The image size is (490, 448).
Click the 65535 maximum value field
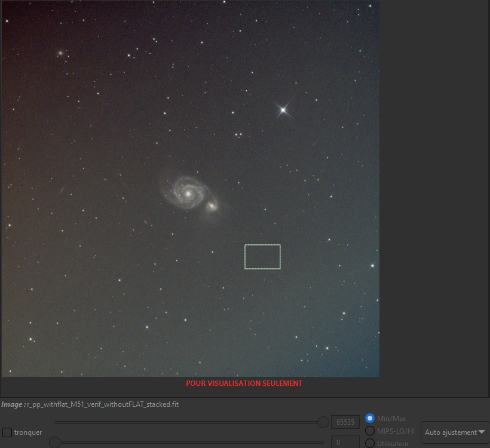pos(345,422)
